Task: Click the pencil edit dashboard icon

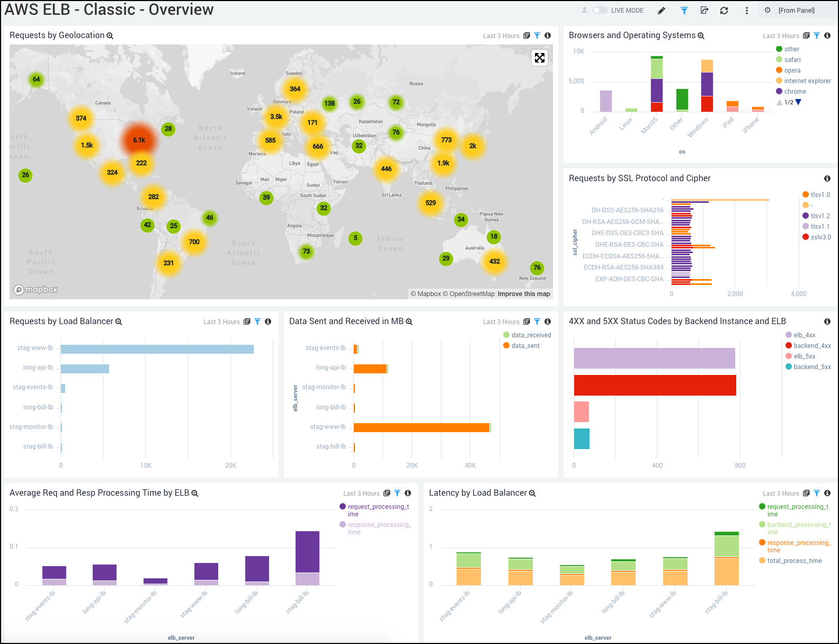Action: [662, 11]
